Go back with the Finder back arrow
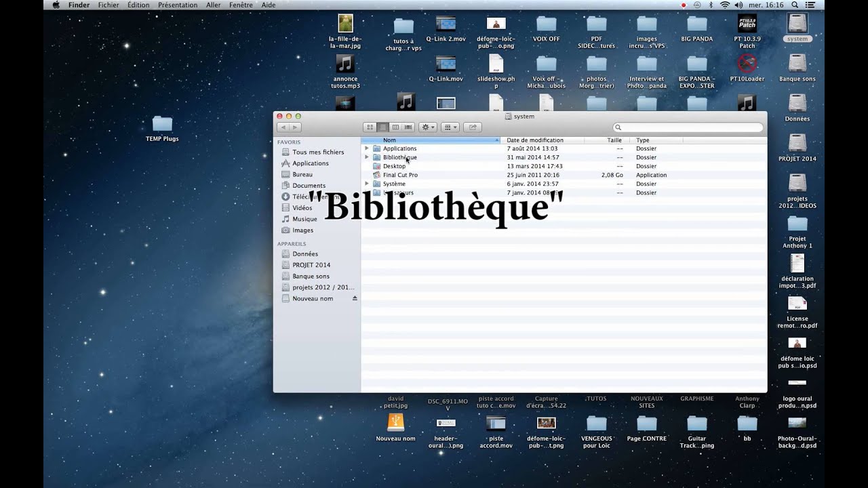Image resolution: width=868 pixels, height=488 pixels. [283, 127]
